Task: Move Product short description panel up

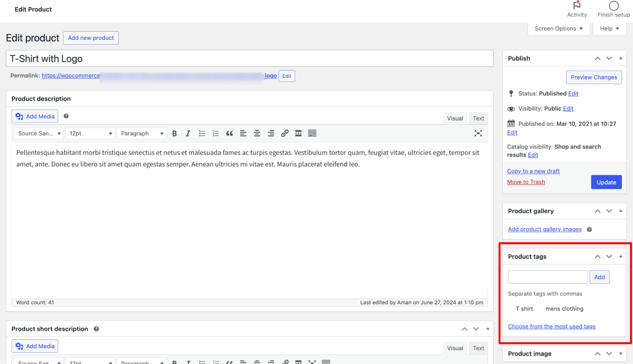Action: click(x=465, y=329)
